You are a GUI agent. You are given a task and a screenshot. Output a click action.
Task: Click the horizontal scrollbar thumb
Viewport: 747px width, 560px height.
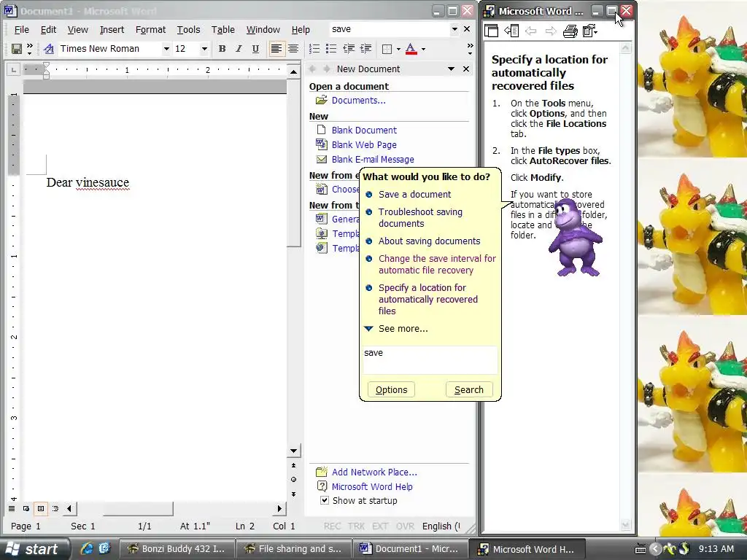[138, 508]
